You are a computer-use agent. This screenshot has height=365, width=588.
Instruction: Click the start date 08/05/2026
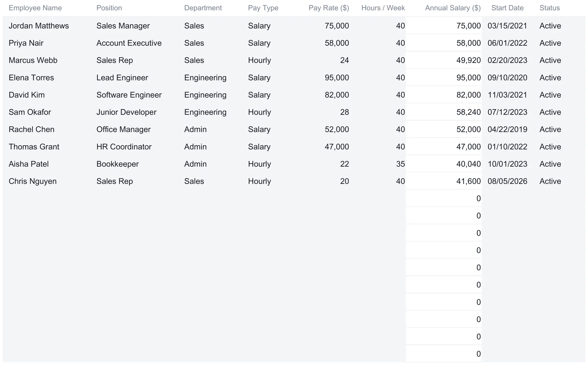point(507,181)
